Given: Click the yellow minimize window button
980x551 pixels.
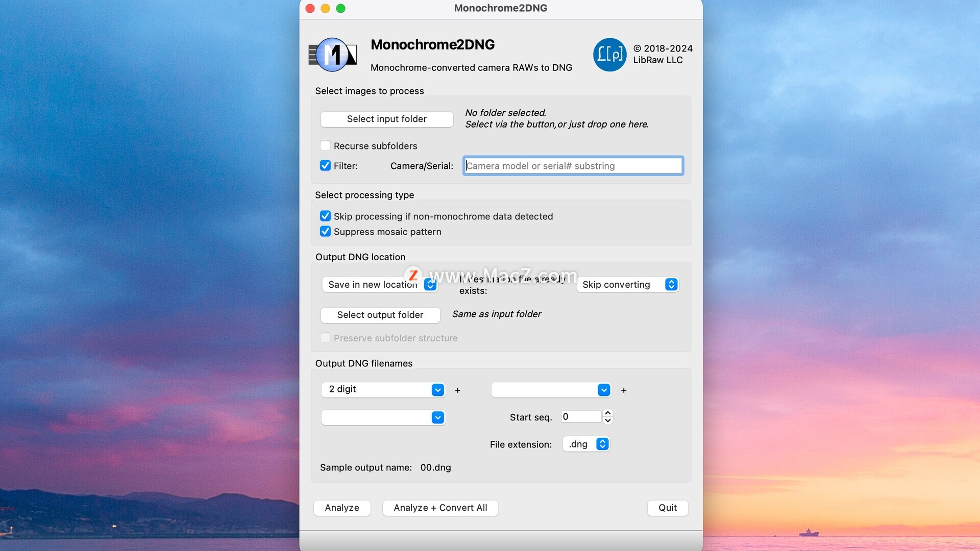Looking at the screenshot, I should (x=325, y=8).
